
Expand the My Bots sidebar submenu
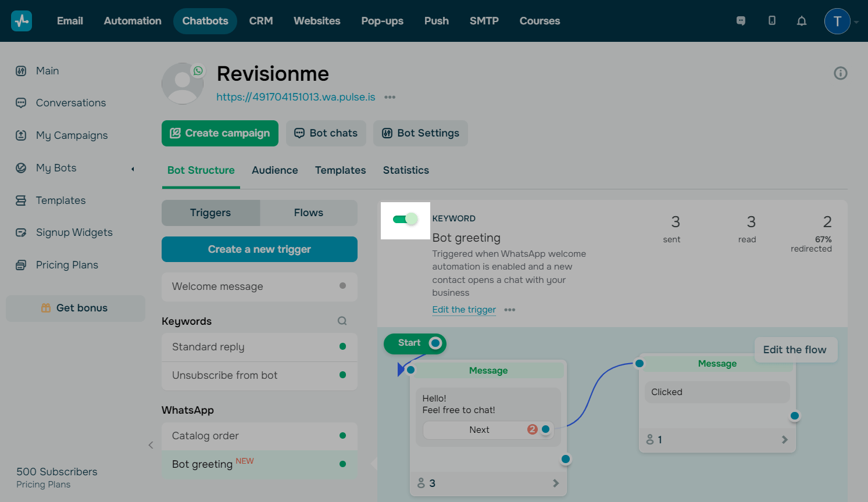coord(133,168)
